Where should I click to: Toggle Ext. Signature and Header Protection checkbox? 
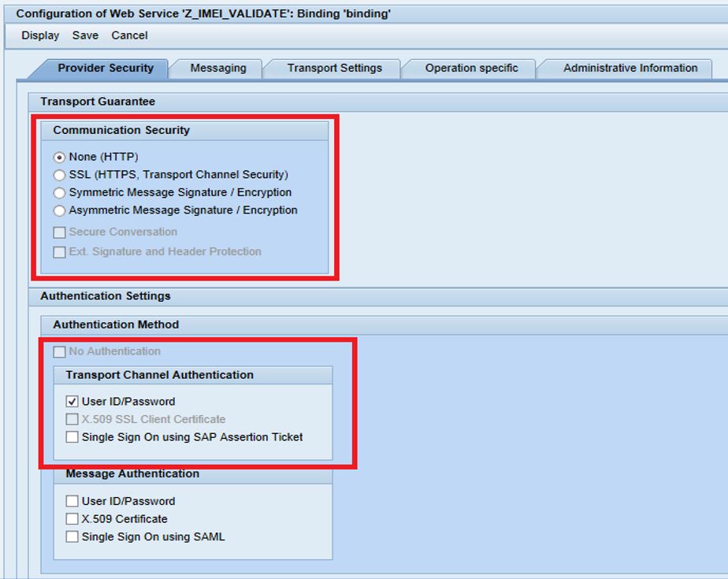point(59,252)
